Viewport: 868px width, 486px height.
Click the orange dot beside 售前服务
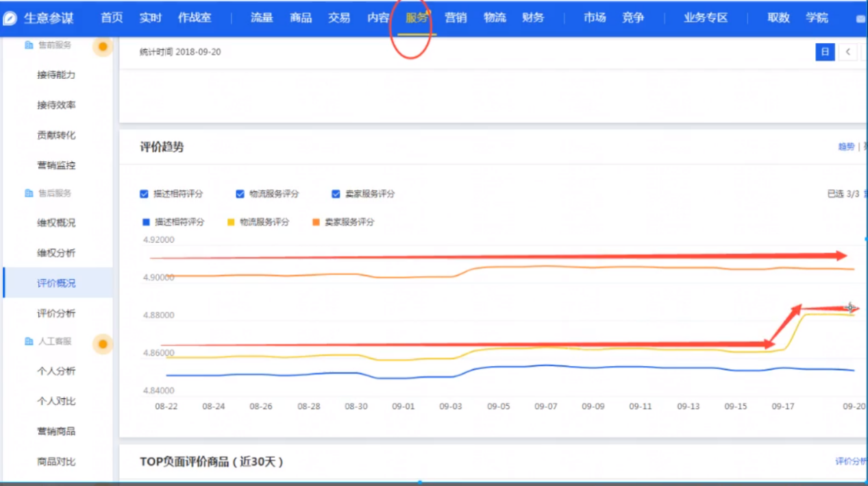103,47
